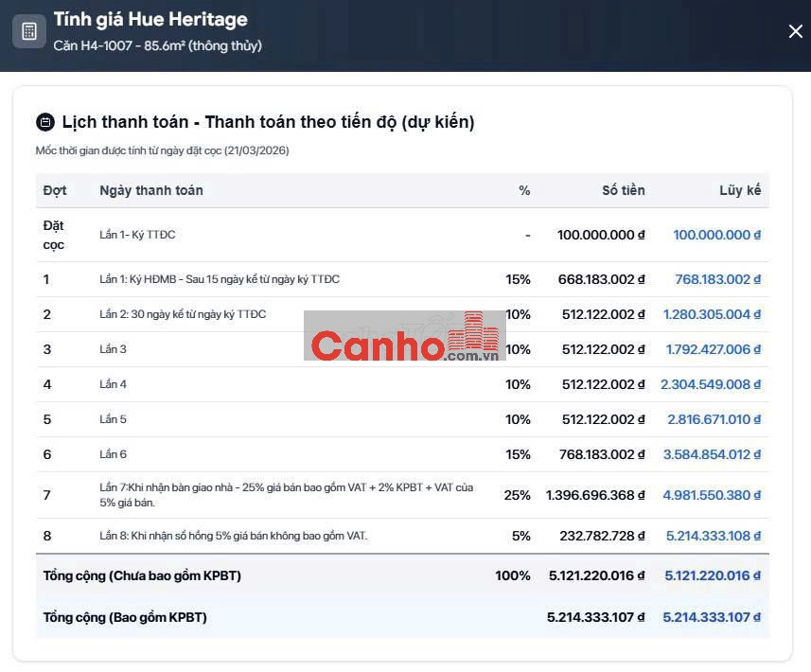Viewport: 811px width, 672px height.
Task: Click Tổng cộng (Bao gồm KPBT) row
Action: 125,617
